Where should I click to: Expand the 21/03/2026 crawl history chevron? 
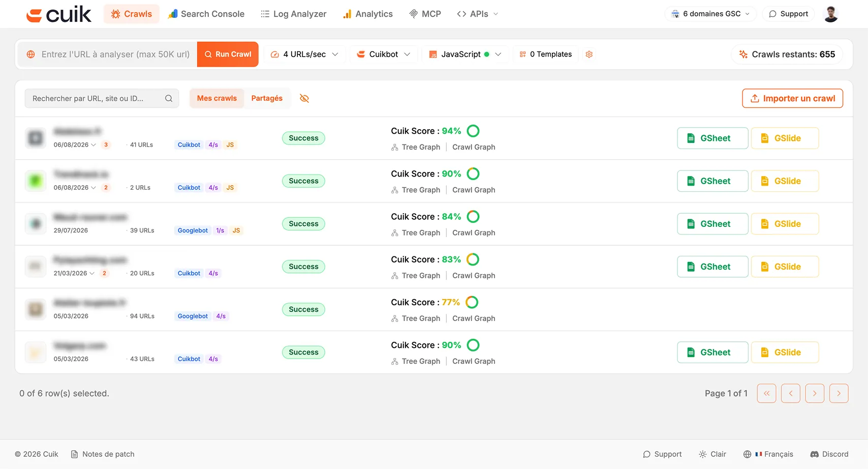92,273
